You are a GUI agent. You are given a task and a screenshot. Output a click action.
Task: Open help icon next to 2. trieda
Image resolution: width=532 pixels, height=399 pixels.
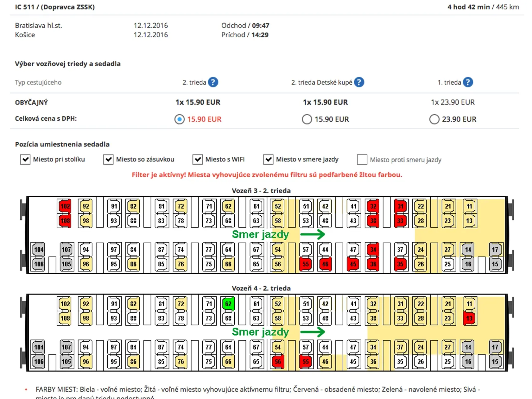(x=213, y=82)
